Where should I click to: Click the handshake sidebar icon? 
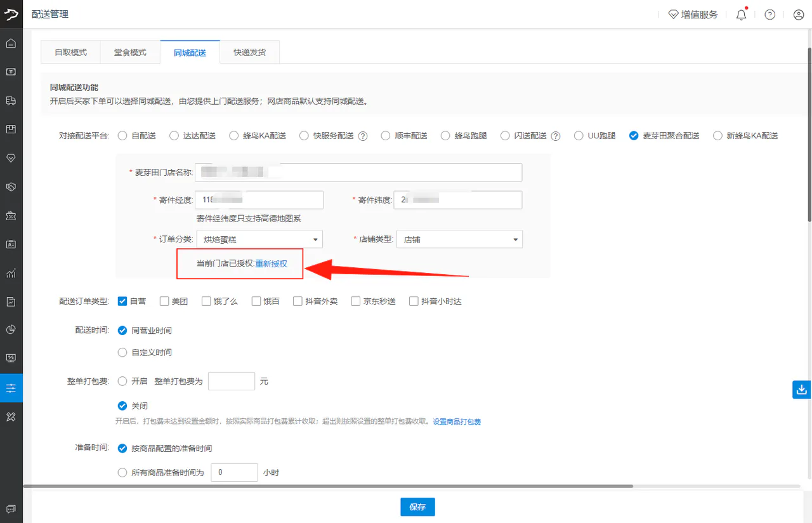coord(11,187)
